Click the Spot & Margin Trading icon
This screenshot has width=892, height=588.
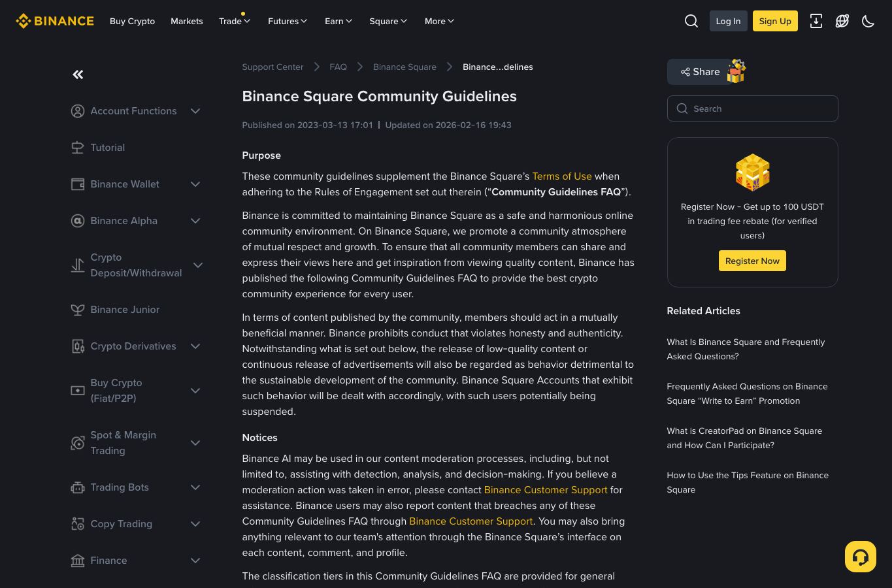point(78,443)
